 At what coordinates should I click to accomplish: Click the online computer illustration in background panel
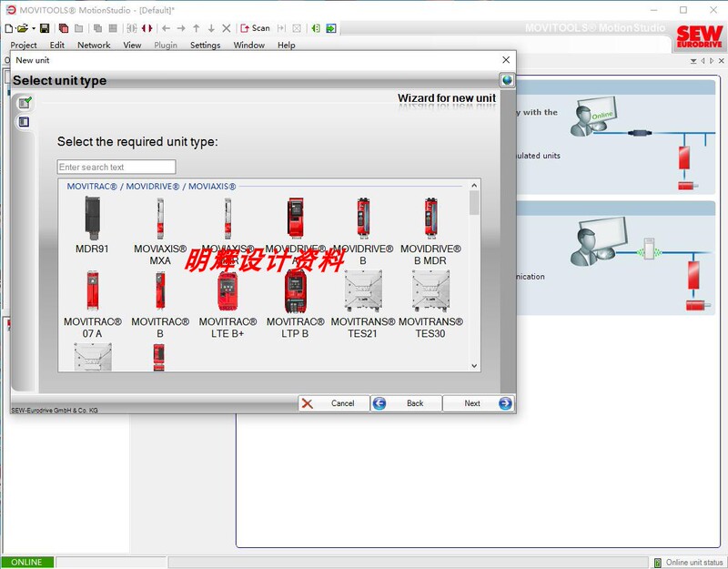(594, 117)
